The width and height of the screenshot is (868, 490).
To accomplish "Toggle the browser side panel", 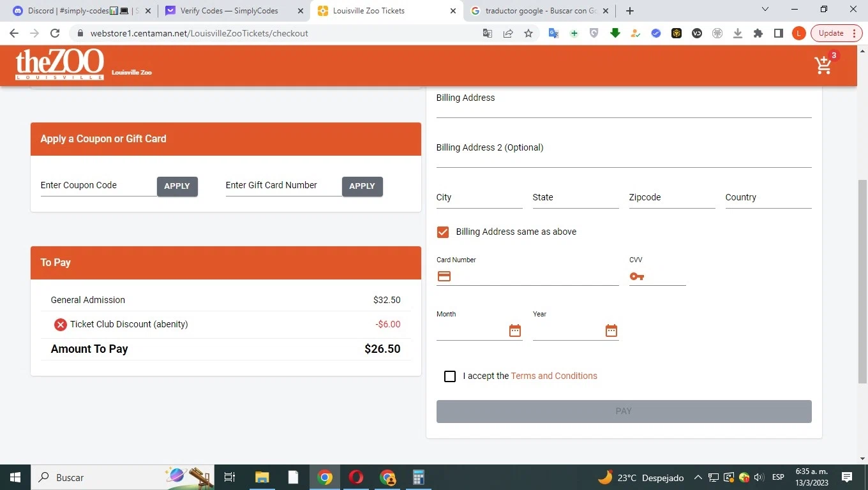I will (x=779, y=33).
